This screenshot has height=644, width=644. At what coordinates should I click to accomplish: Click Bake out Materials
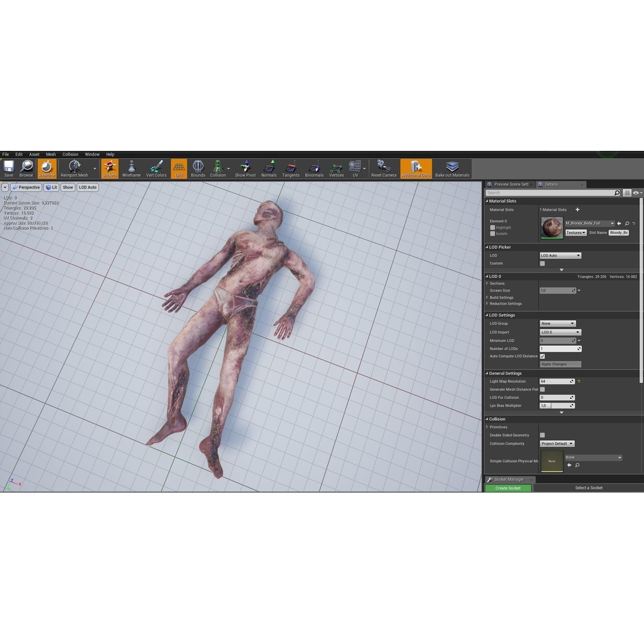pyautogui.click(x=452, y=168)
